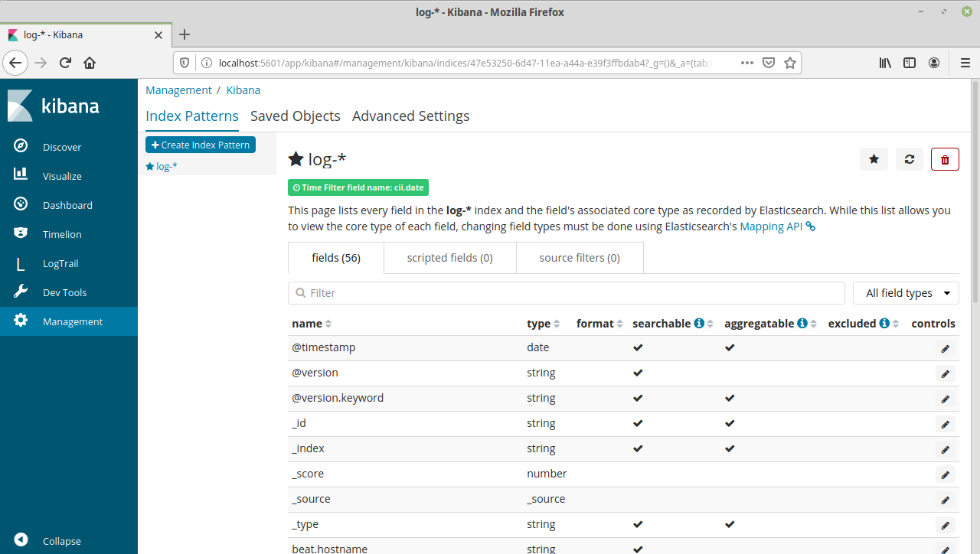Screen dimensions: 980x554
Task: Open the LogTrail app
Action: click(61, 262)
